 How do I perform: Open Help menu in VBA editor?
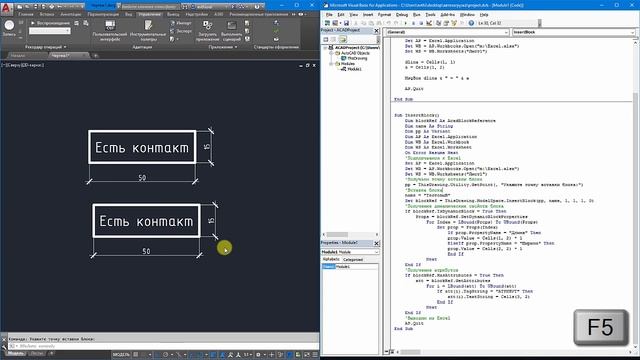pyautogui.click(x=484, y=15)
